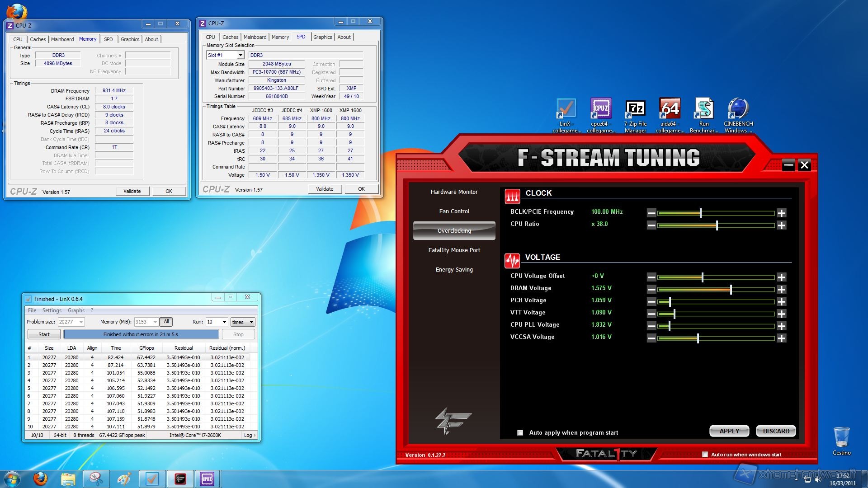Raise DRAM Voltage using plus icon

781,289
